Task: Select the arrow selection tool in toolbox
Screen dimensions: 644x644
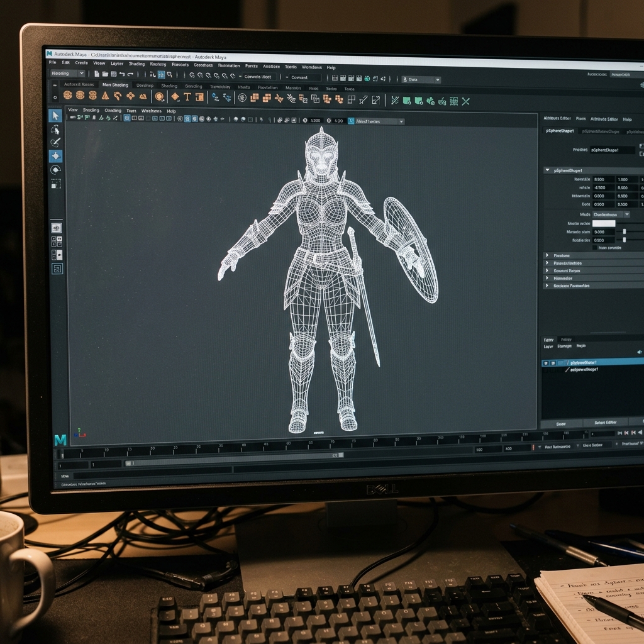Action: coord(55,116)
